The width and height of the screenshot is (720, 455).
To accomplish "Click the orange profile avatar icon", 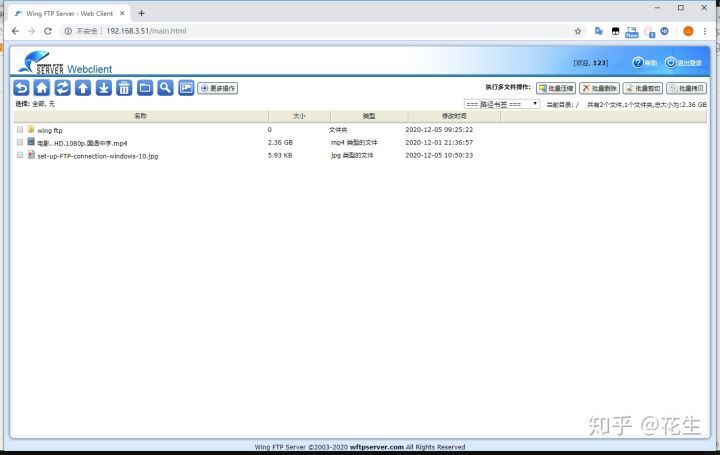I will [688, 31].
